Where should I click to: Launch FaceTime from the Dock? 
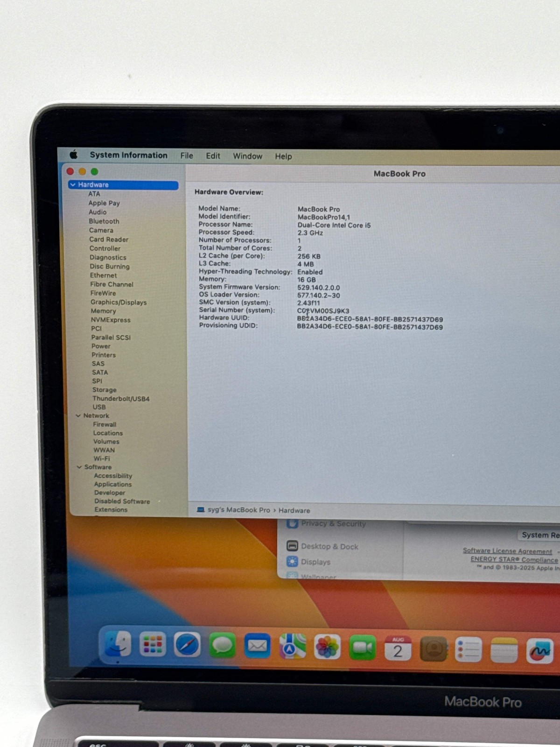coord(362,648)
